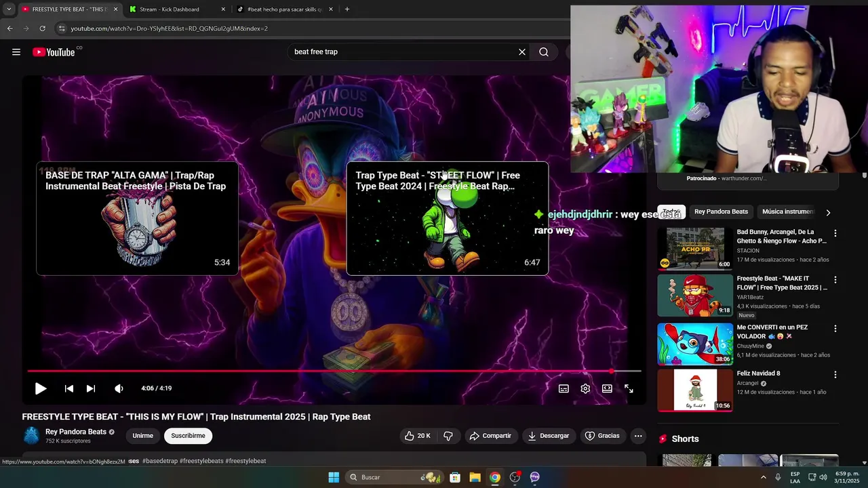Click the taskbar Buscar search box
Screen dimensions: 868x488
click(393, 477)
